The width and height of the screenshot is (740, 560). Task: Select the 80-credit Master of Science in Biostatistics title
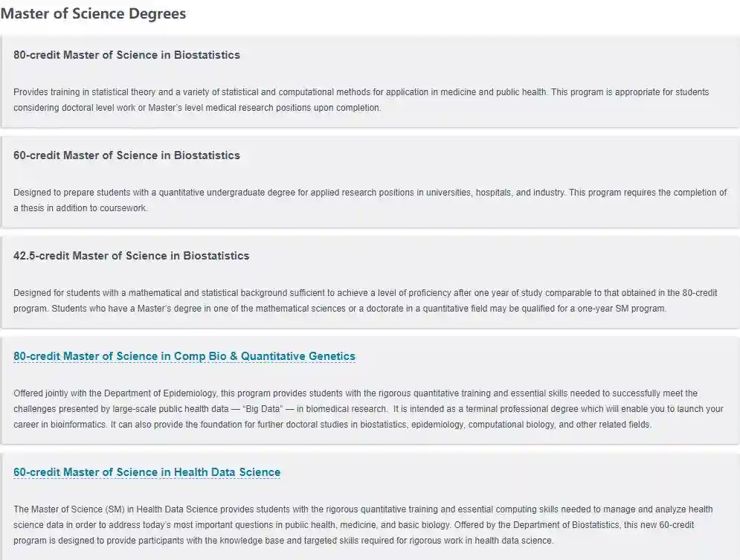click(x=126, y=55)
